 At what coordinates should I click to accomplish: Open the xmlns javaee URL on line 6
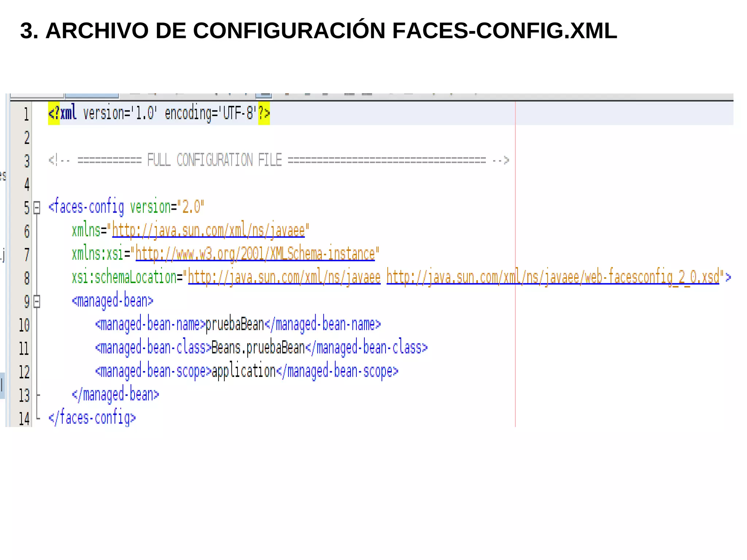208,231
